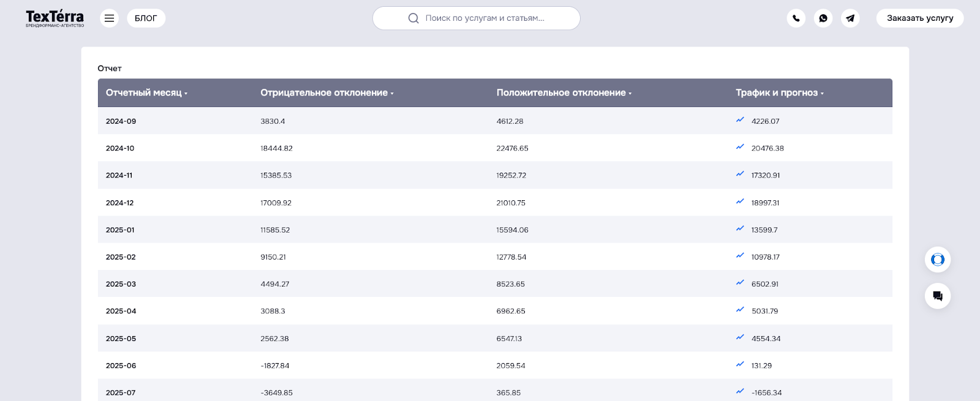The width and height of the screenshot is (980, 401).
Task: Click trend icon beside 4554.34
Action: tap(740, 337)
